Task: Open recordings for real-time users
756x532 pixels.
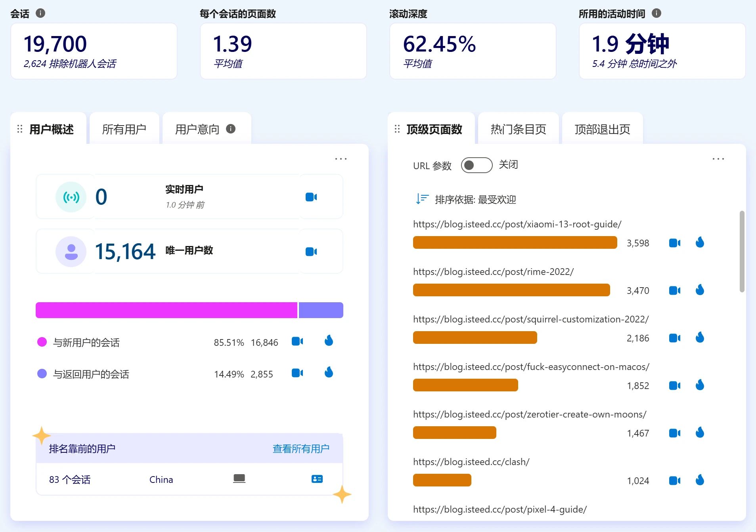Action: pyautogui.click(x=311, y=197)
